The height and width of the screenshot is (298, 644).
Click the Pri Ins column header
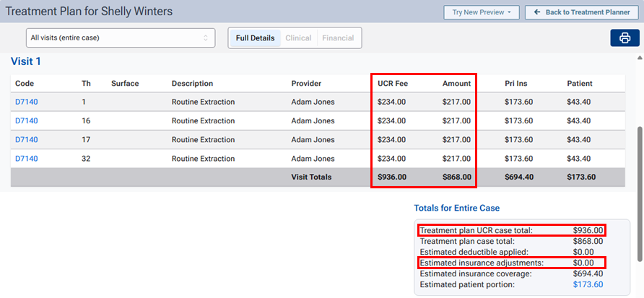click(x=515, y=83)
